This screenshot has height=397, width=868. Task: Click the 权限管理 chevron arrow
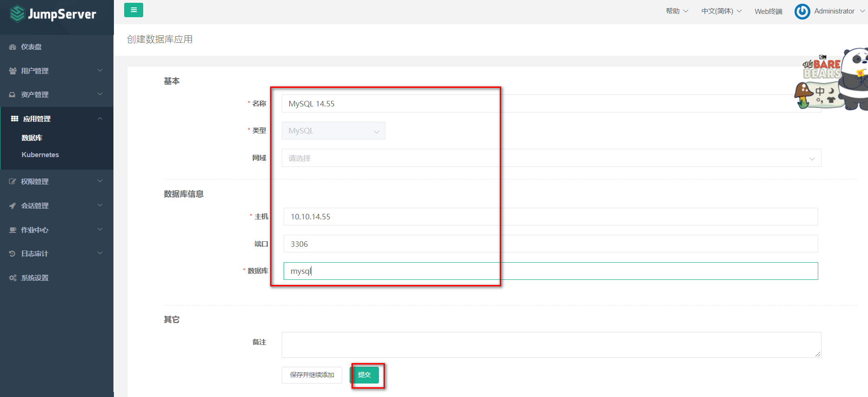click(100, 181)
